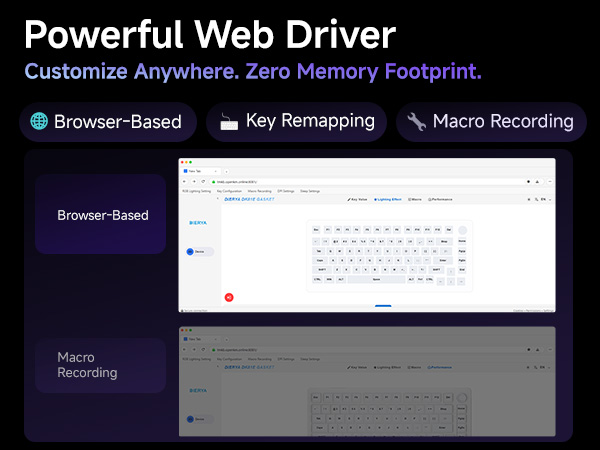This screenshot has width=600, height=450.
Task: Open the EN language dropdown
Action: [x=544, y=200]
